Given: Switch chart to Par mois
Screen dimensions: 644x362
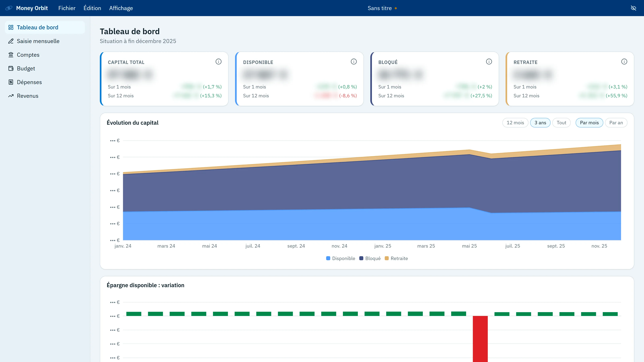Looking at the screenshot, I should tap(589, 123).
